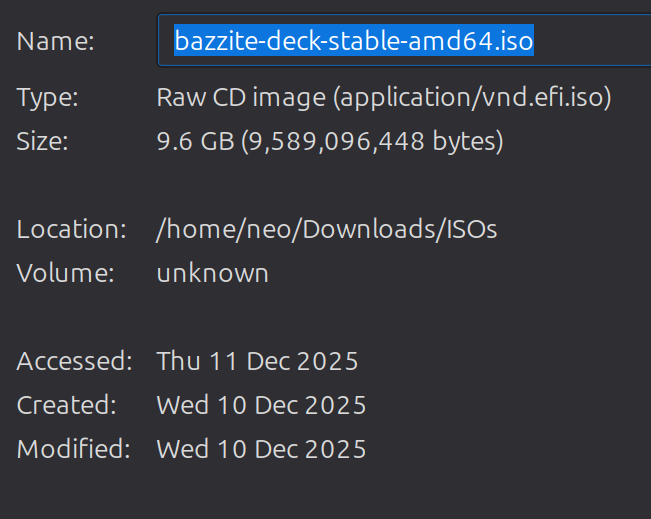Viewport: 651px width, 519px height.
Task: Click the application/vnd.efi.iso MIME type text
Action: click(x=472, y=98)
